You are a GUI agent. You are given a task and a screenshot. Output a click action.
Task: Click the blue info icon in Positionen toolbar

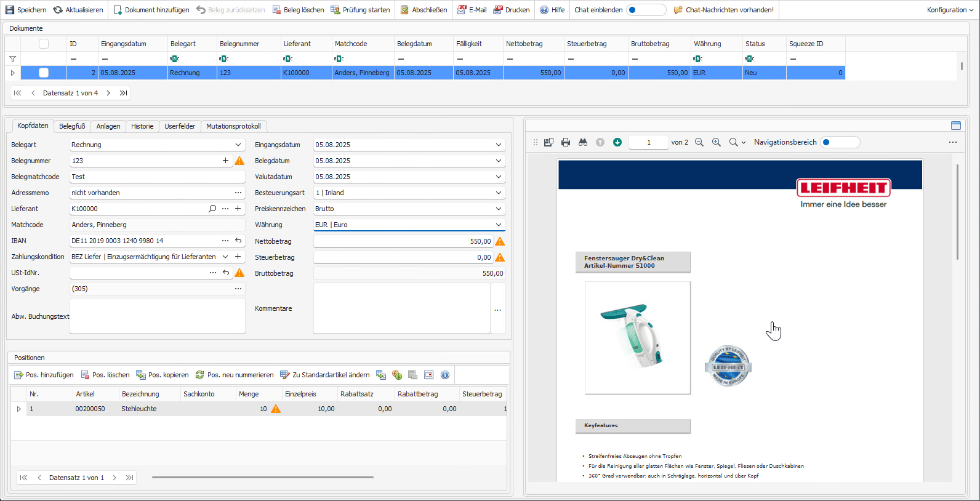[x=445, y=375]
